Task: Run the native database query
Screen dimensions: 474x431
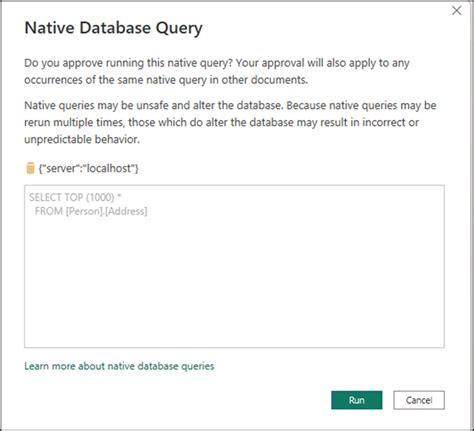Action: coord(357,400)
